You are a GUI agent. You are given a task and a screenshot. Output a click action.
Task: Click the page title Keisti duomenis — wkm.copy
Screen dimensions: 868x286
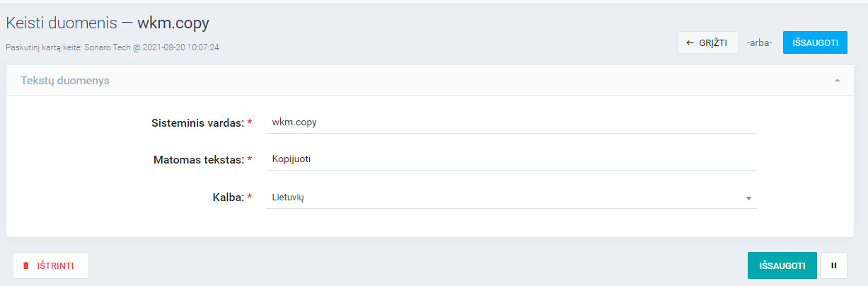click(108, 23)
